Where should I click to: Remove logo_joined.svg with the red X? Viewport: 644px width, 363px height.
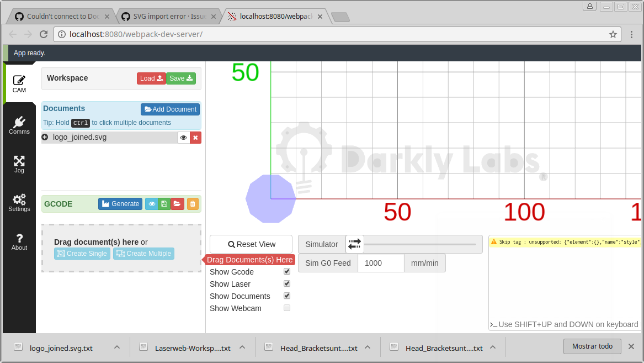pos(195,138)
